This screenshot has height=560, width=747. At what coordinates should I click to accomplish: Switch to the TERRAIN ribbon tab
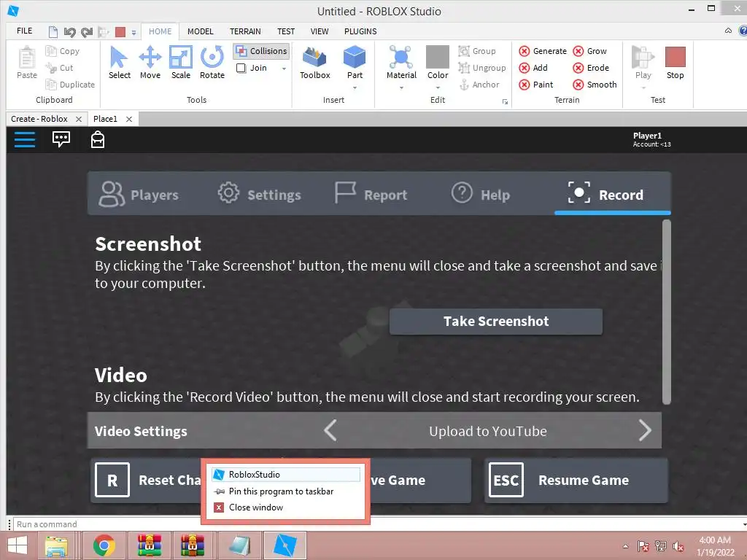click(x=245, y=31)
